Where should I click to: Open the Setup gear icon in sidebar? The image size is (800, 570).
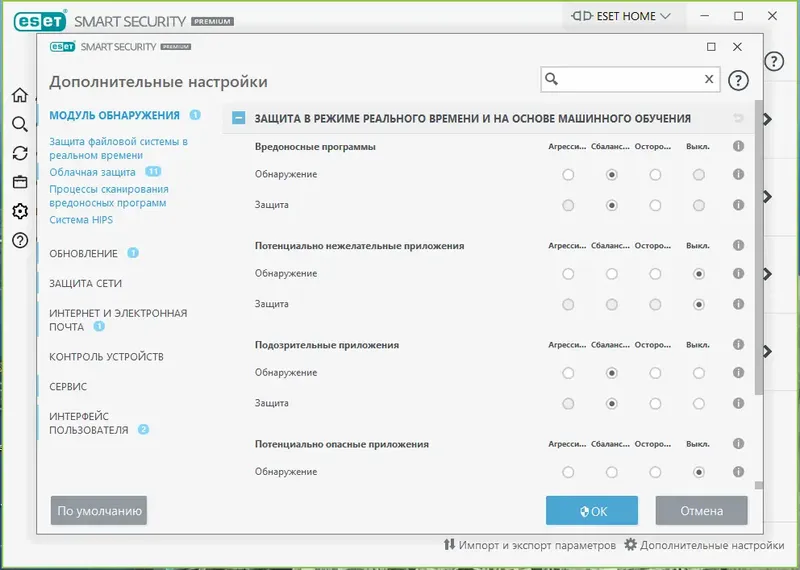(x=20, y=211)
